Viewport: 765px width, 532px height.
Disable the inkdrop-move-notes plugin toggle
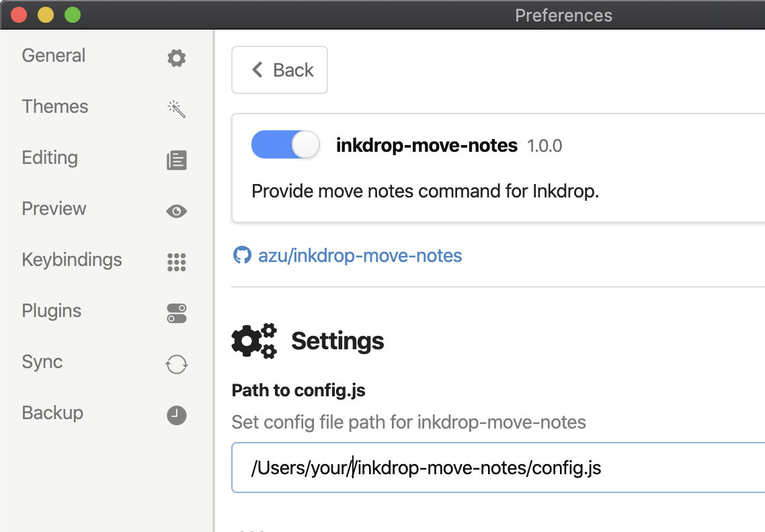285,145
